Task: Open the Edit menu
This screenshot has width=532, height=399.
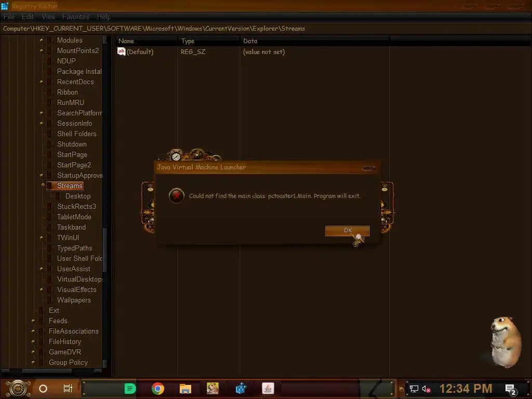Action: click(28, 17)
